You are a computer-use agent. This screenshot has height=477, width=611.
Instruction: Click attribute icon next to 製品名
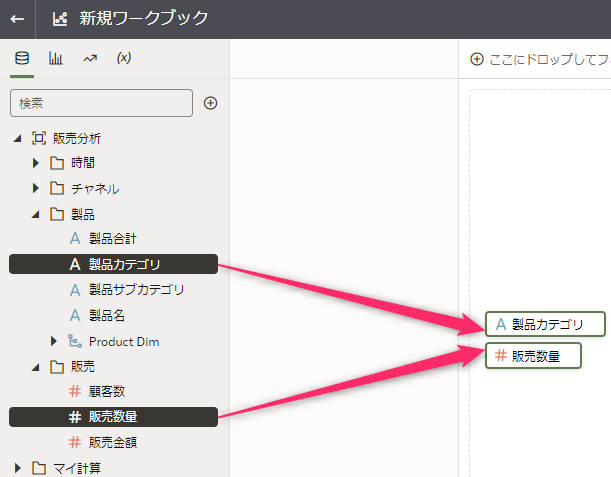click(x=75, y=315)
